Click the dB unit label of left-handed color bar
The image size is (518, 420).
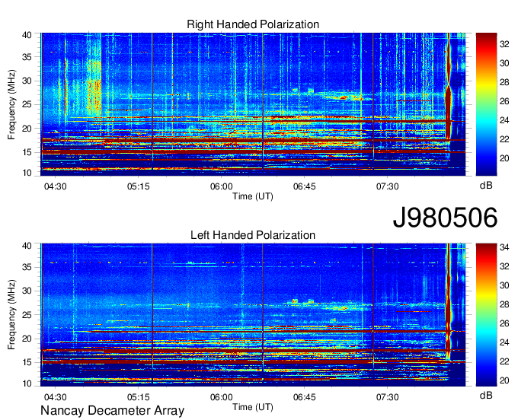pos(486,395)
